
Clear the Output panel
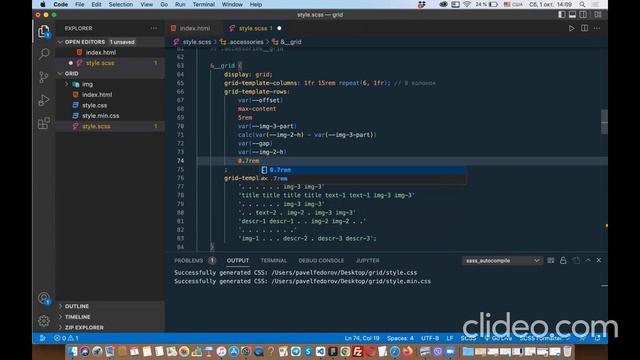coord(551,260)
